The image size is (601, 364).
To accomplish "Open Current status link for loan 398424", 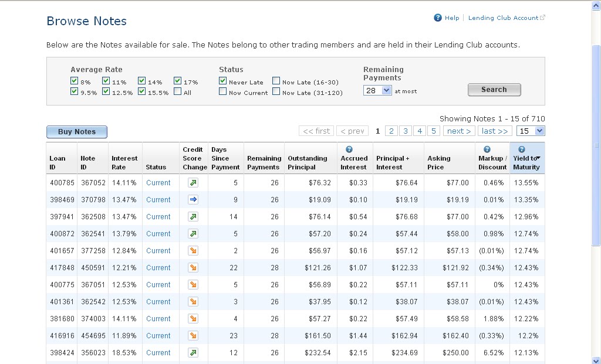I will click(x=158, y=352).
